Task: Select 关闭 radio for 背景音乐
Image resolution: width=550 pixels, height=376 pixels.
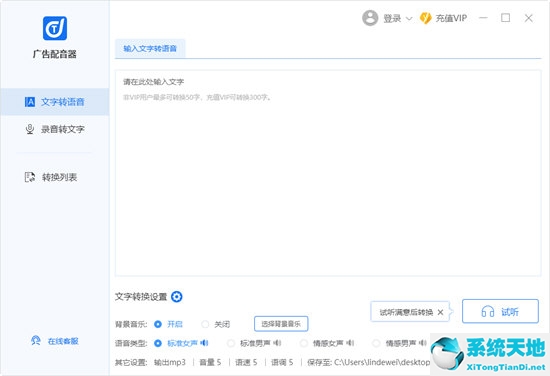Action: point(205,324)
